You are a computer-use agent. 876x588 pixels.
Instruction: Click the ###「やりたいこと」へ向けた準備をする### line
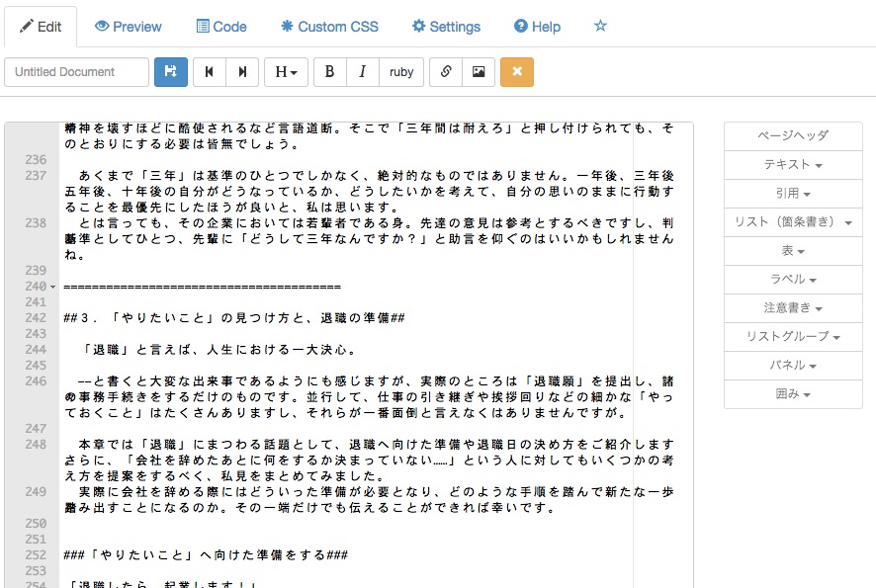click(x=206, y=555)
